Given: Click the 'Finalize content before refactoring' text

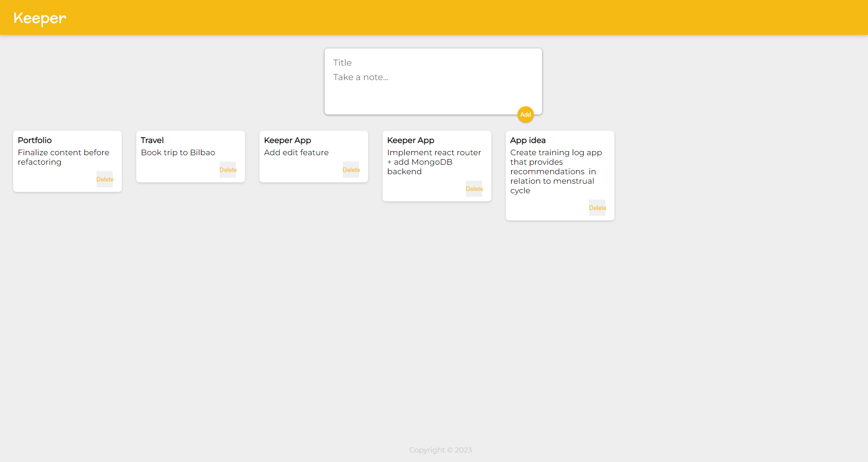Looking at the screenshot, I should pyautogui.click(x=63, y=157).
